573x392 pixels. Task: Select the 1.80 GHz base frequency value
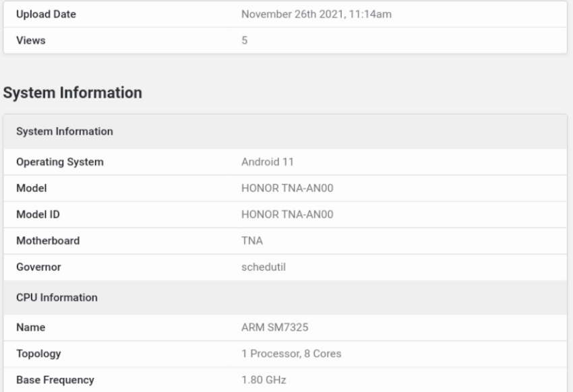tap(264, 380)
